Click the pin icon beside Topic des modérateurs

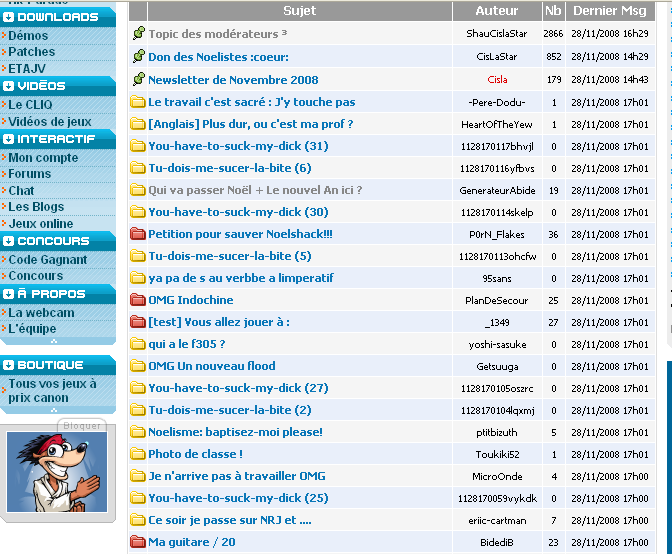pos(138,34)
